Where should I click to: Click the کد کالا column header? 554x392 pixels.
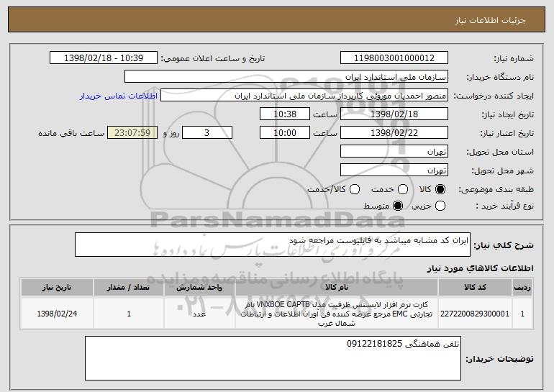point(475,288)
